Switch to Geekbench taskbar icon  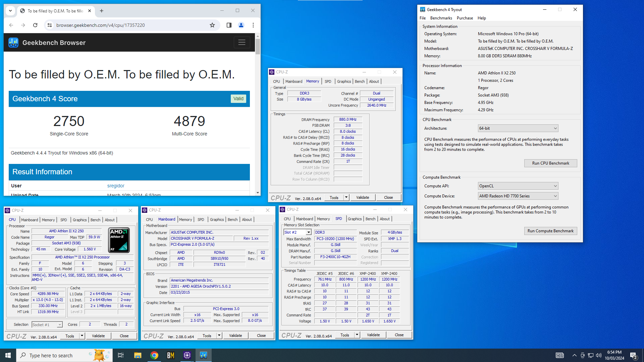204,355
